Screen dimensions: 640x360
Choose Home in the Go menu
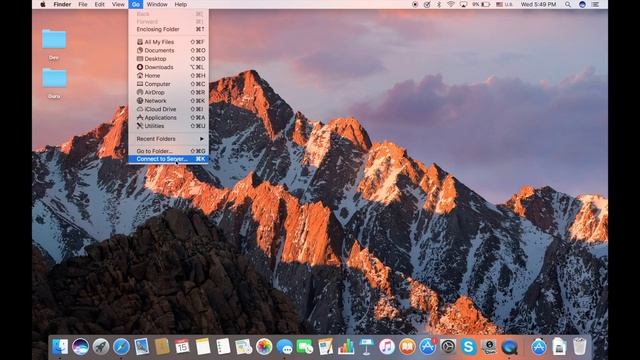pos(168,76)
